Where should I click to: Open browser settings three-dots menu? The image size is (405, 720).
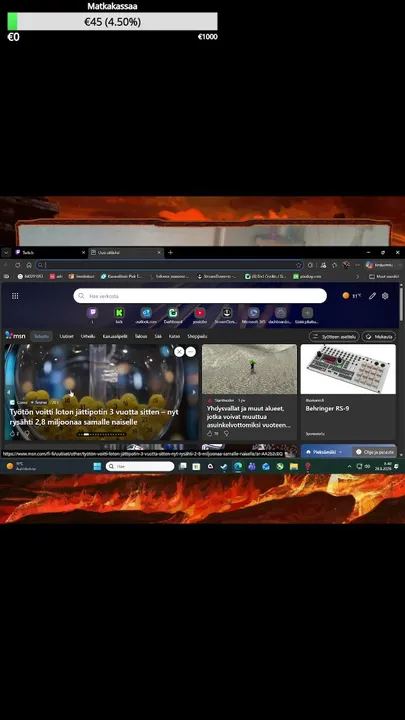357,265
